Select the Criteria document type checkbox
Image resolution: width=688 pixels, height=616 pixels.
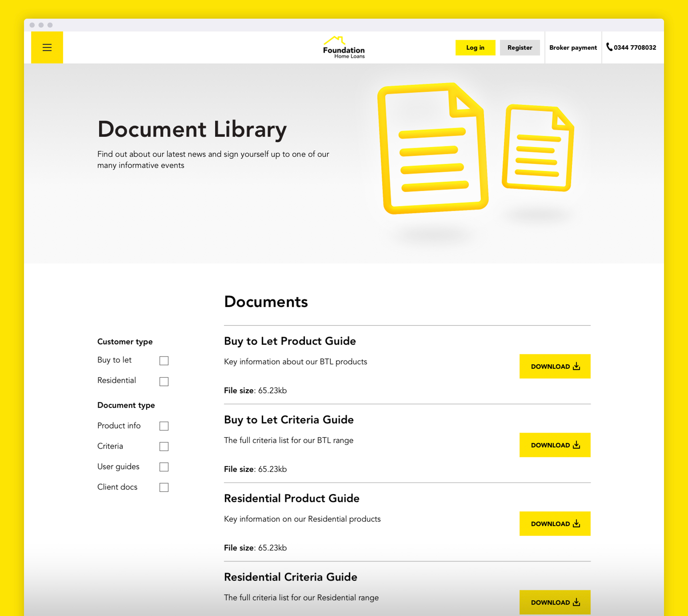tap(164, 446)
